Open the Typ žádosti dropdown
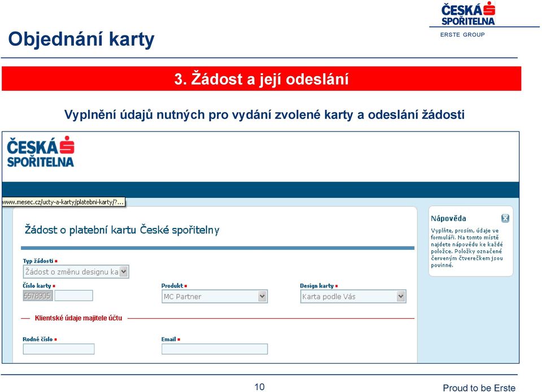The height and width of the screenshot is (392, 542). coord(76,272)
